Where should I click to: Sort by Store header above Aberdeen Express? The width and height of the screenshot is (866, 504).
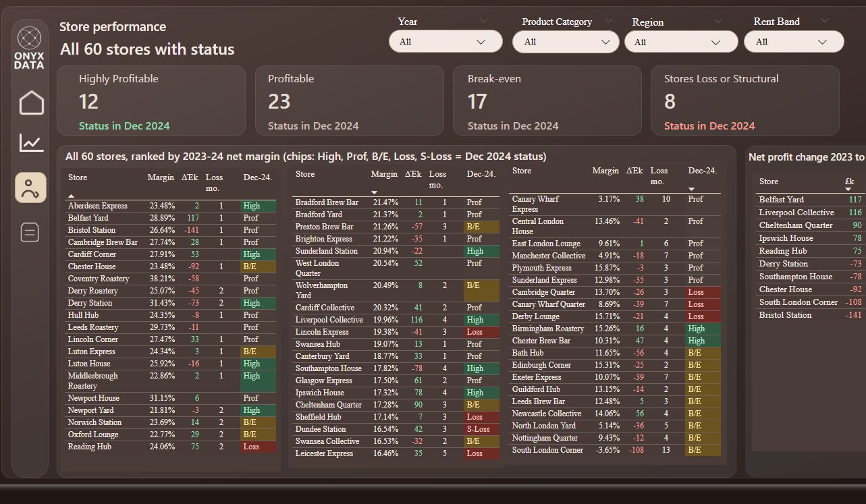point(78,177)
